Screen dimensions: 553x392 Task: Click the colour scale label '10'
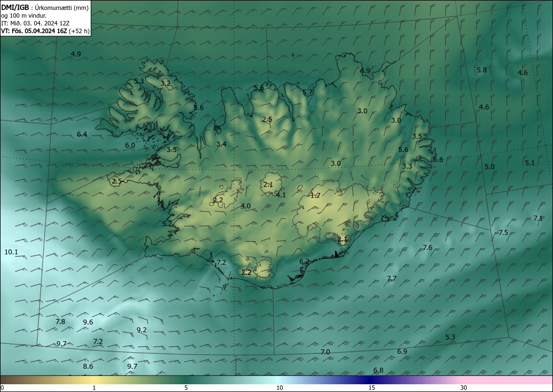[x=279, y=388]
